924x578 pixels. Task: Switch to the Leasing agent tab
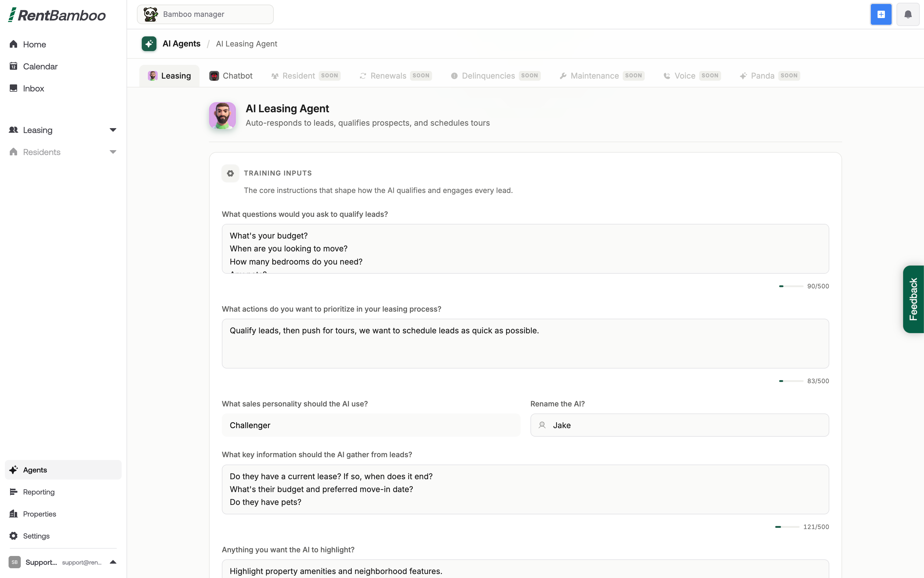[170, 76]
